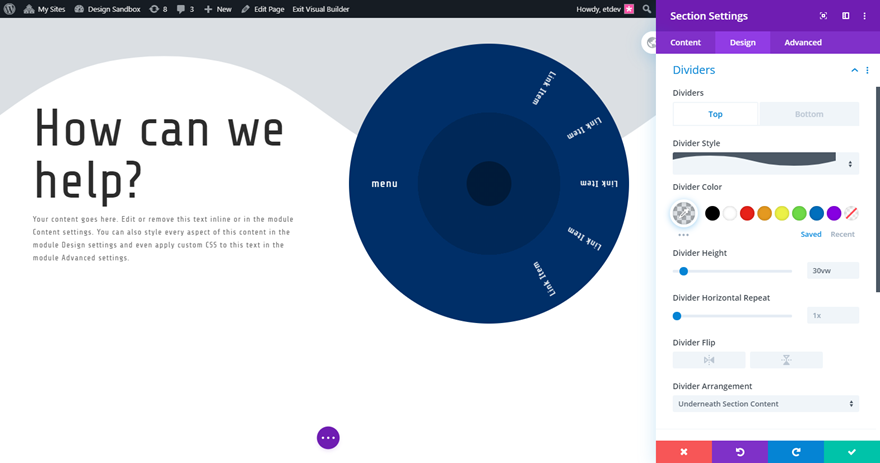
Task: Toggle the panel expand focus icon
Action: (x=823, y=16)
